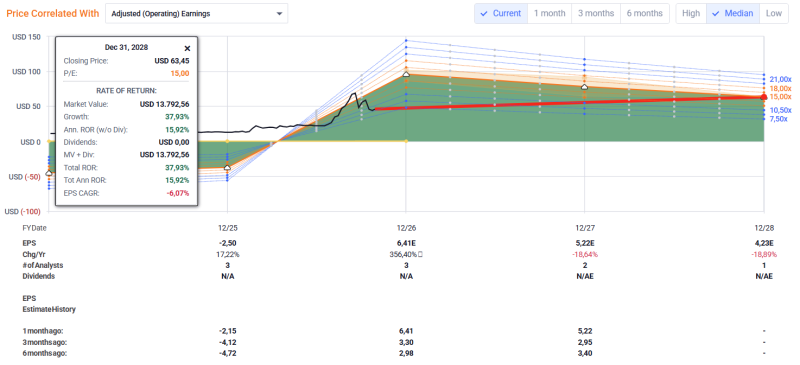
Task: Click the 6 months ago 12/27 estimate 3,40
Action: pyautogui.click(x=585, y=353)
